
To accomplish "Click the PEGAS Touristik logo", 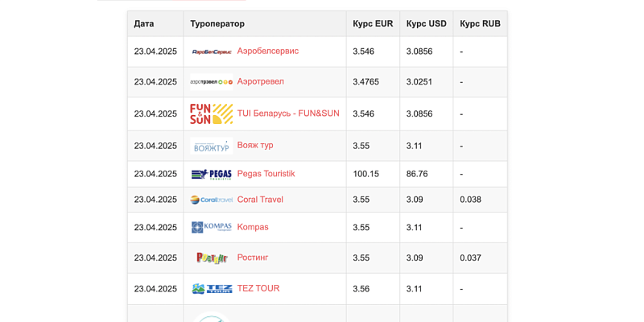I will (212, 174).
